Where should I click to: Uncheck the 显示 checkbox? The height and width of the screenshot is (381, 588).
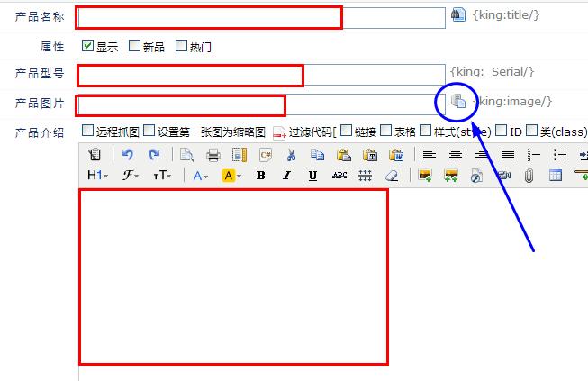click(87, 46)
